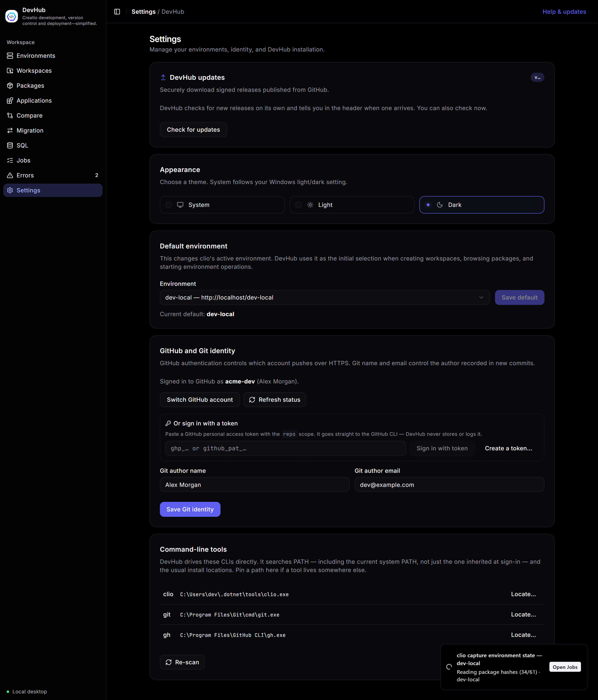
Task: Click Check for updates button
Action: [x=193, y=130]
